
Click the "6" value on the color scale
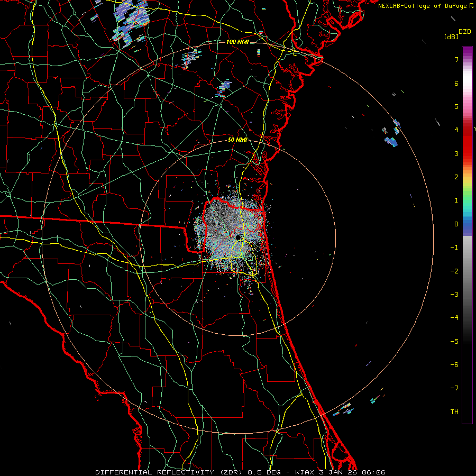coord(456,83)
